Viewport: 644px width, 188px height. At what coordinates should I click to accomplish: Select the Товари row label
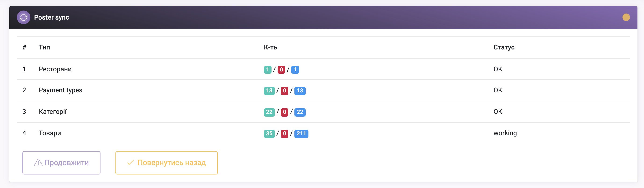point(50,133)
